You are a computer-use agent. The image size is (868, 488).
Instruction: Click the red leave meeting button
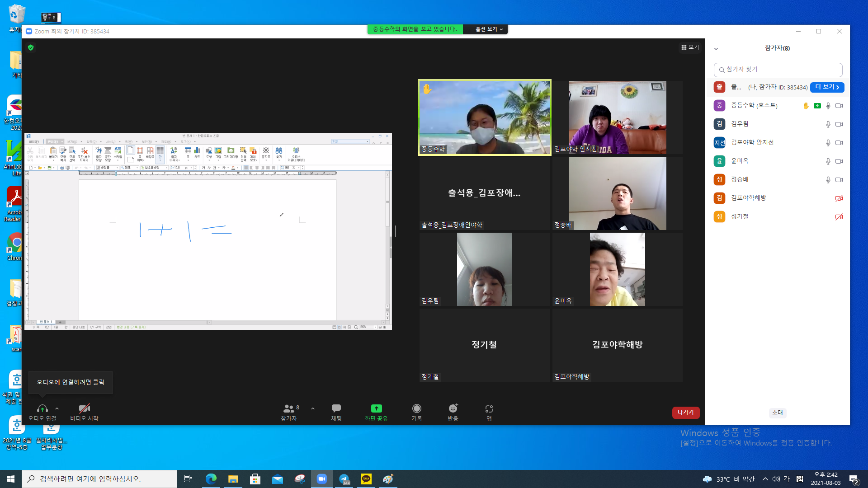pos(686,412)
